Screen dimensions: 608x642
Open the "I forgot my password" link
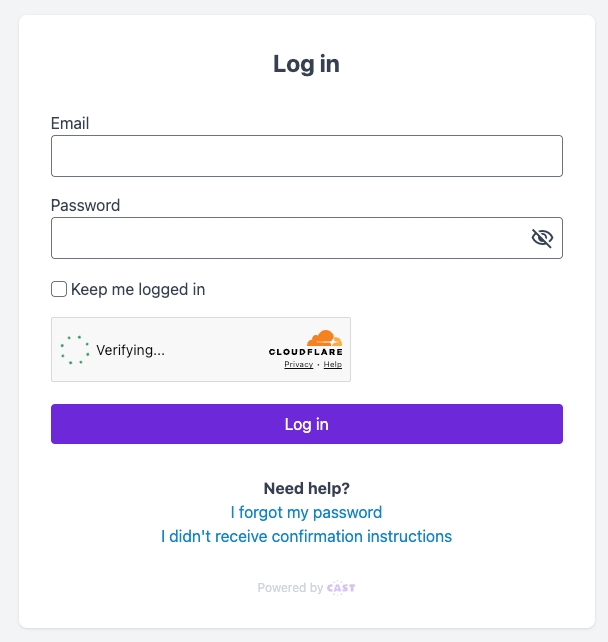(x=306, y=513)
